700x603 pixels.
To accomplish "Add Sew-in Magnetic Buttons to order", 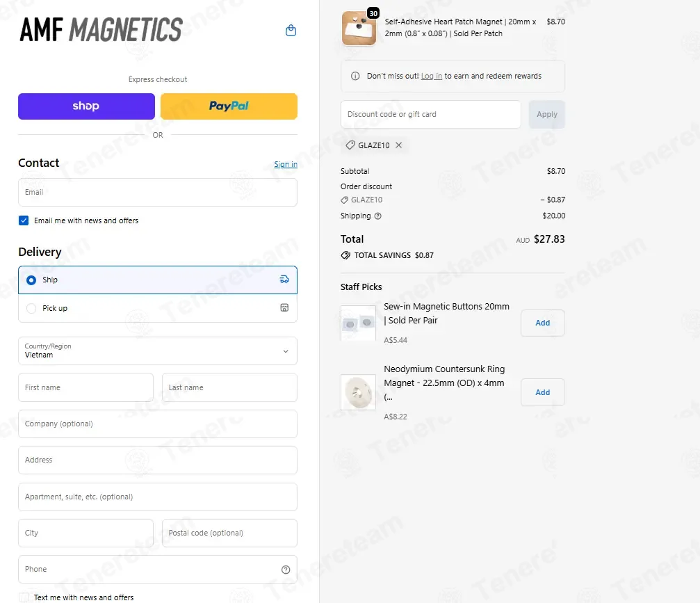I will click(x=542, y=323).
